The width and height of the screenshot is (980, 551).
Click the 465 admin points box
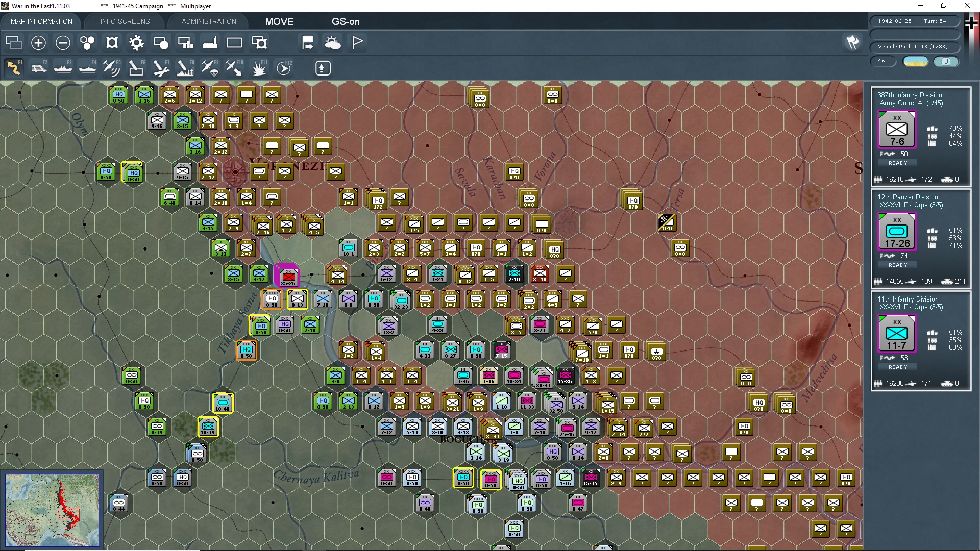(x=884, y=61)
